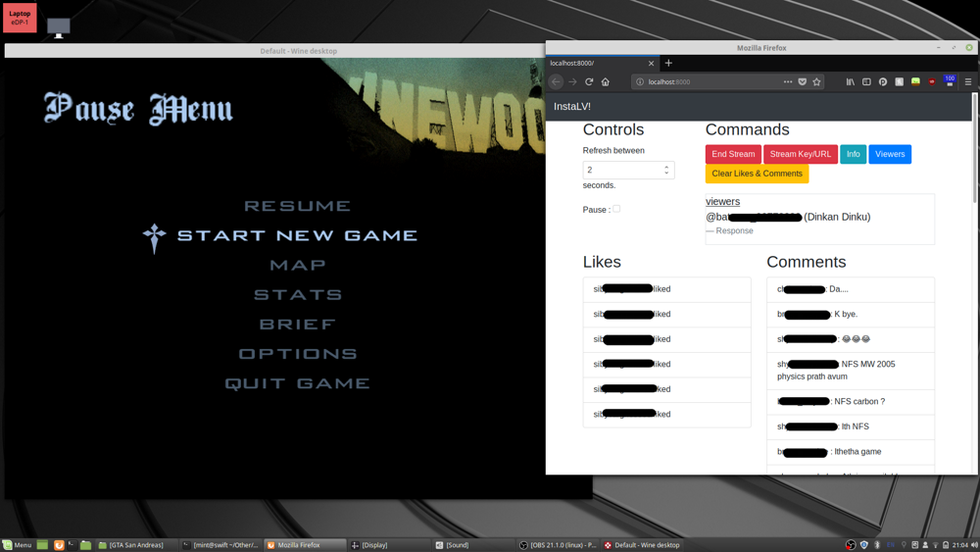Click the Firefox forward arrow
Image resolution: width=980 pixels, height=552 pixels.
click(x=572, y=82)
